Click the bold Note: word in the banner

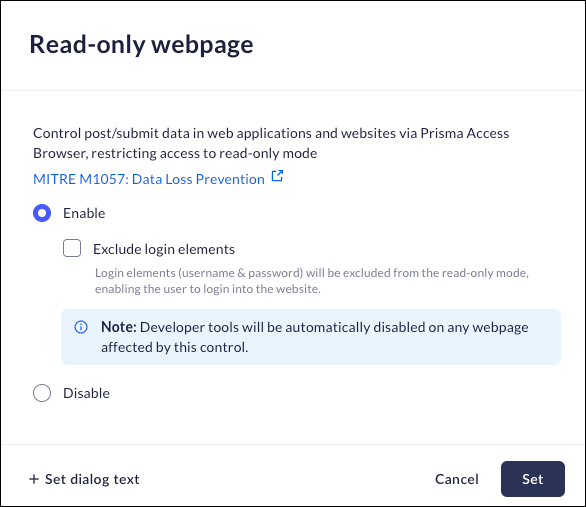point(119,327)
